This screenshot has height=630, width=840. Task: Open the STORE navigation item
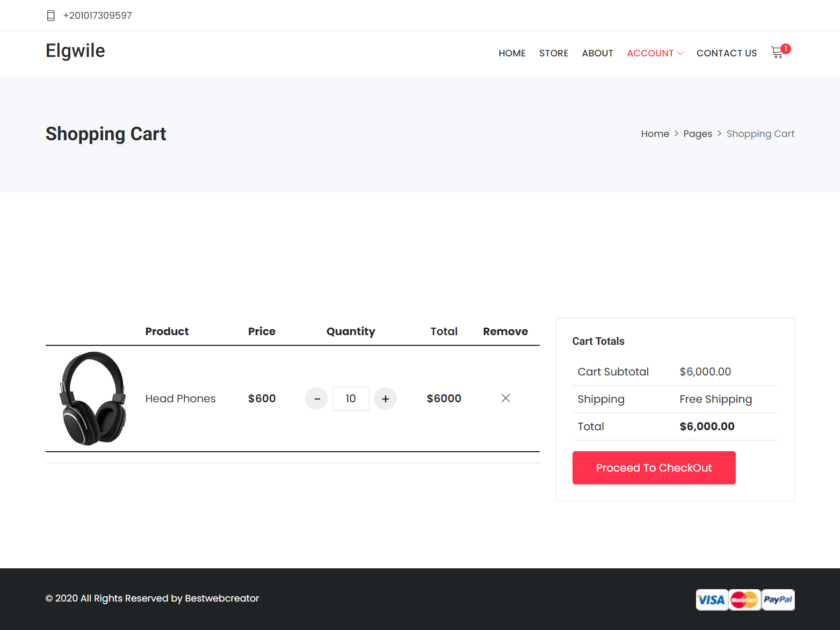553,53
